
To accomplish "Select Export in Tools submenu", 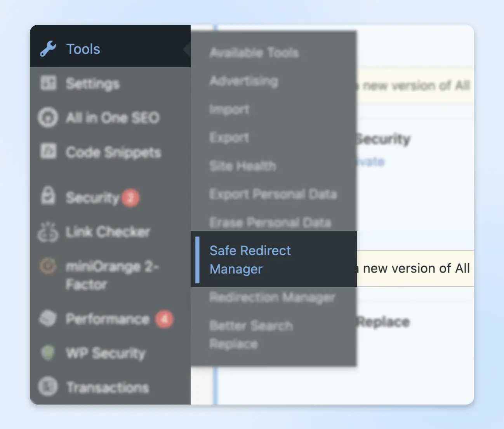I will 229,138.
